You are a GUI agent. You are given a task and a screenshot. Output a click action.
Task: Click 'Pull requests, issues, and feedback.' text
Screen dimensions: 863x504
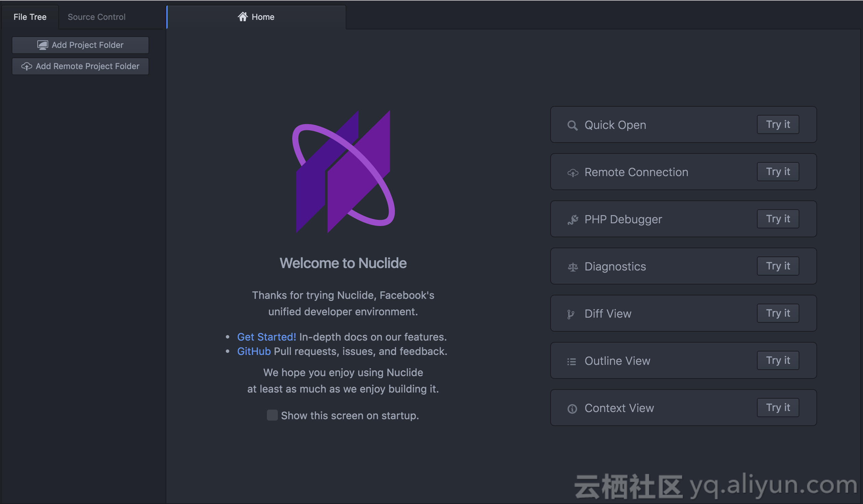361,351
